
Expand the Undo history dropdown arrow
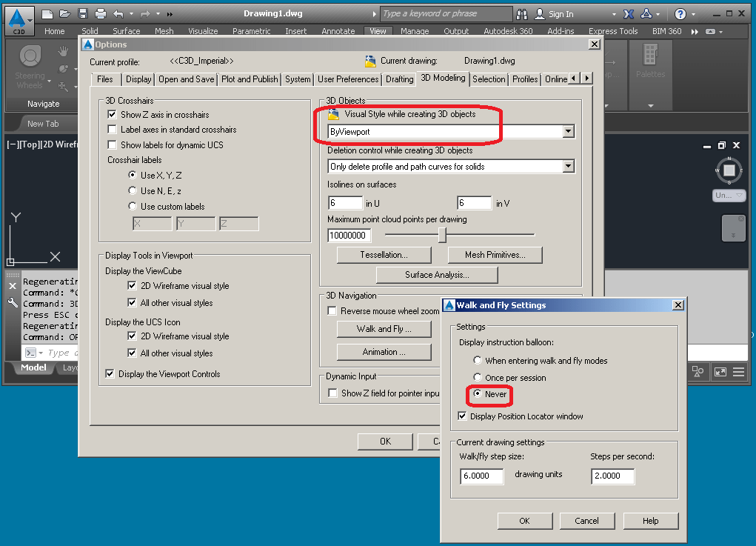tap(131, 14)
